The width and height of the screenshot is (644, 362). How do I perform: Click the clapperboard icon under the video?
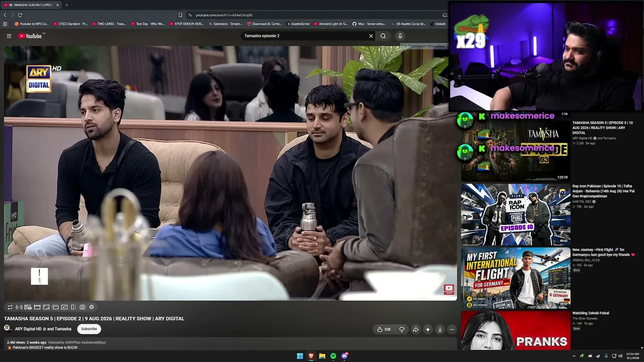point(37,307)
